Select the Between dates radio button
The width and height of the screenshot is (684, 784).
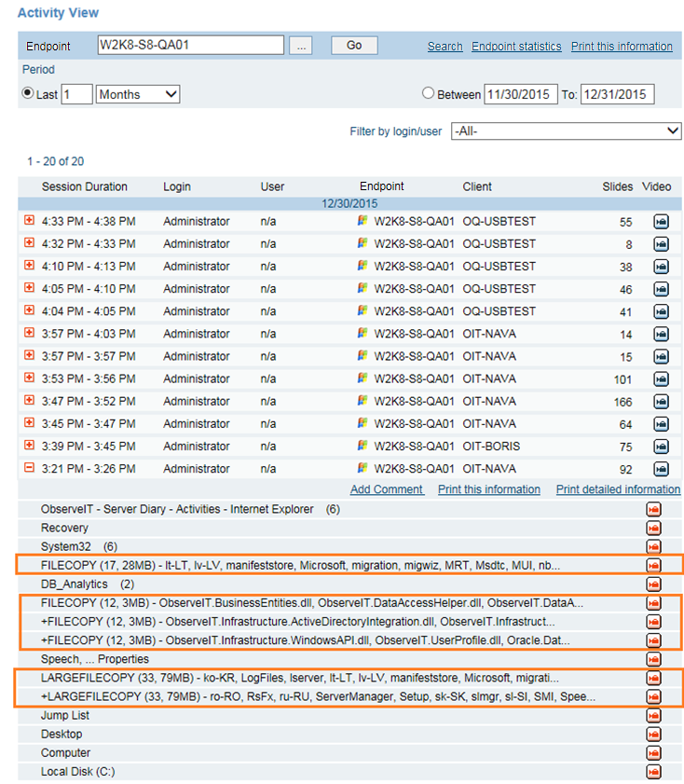(429, 93)
